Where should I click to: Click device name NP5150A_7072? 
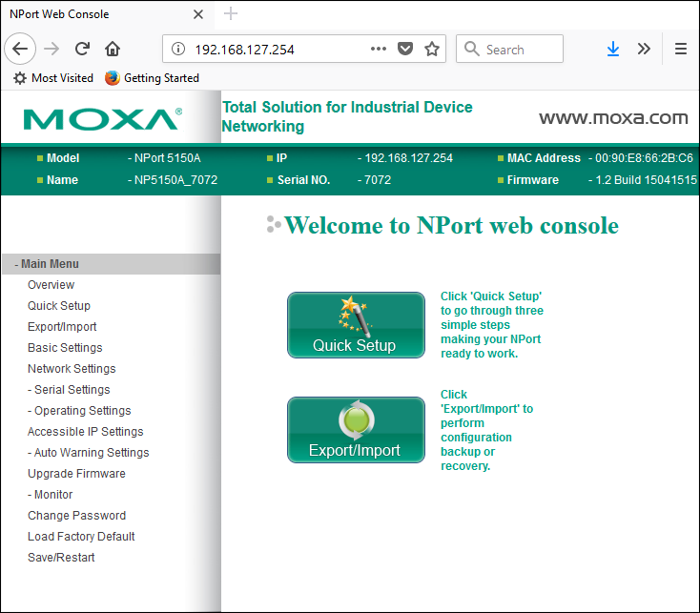click(175, 180)
